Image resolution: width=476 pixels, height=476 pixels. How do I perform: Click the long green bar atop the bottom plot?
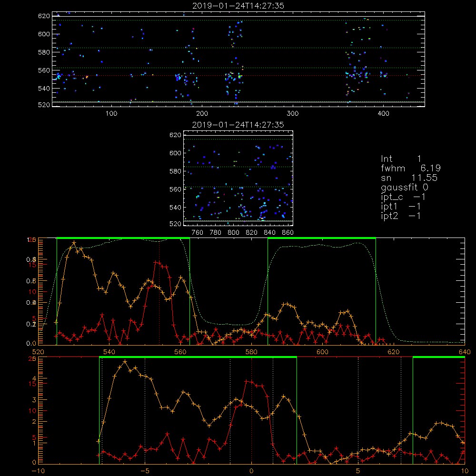198,357
